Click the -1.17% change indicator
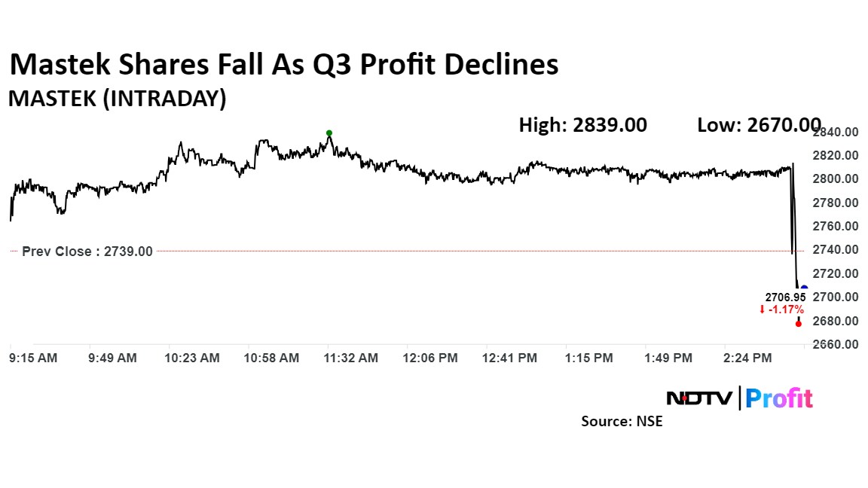 (786, 310)
